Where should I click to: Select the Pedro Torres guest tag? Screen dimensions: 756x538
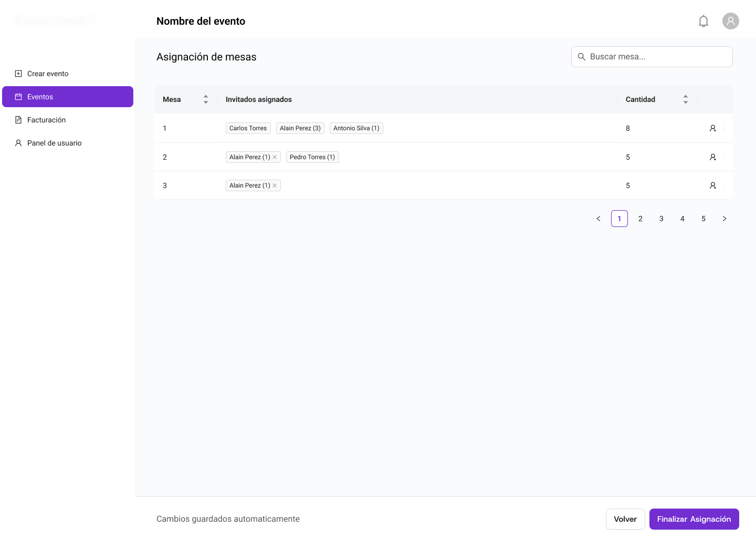(x=312, y=157)
